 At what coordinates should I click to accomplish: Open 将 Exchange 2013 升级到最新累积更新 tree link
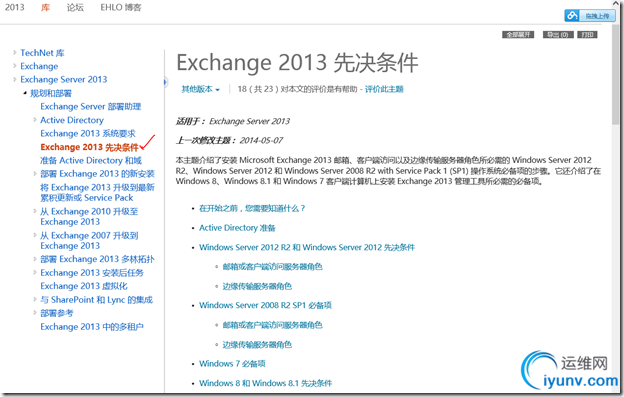coord(97,192)
